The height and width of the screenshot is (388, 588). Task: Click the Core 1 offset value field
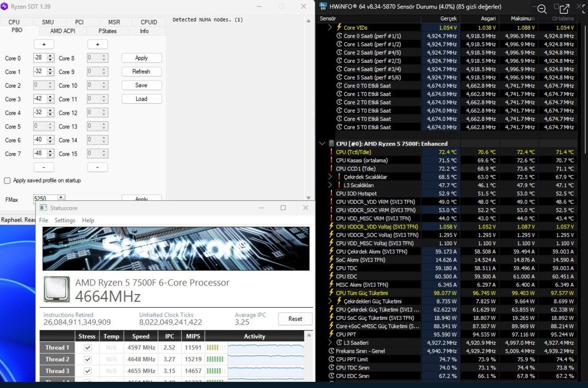click(x=40, y=72)
